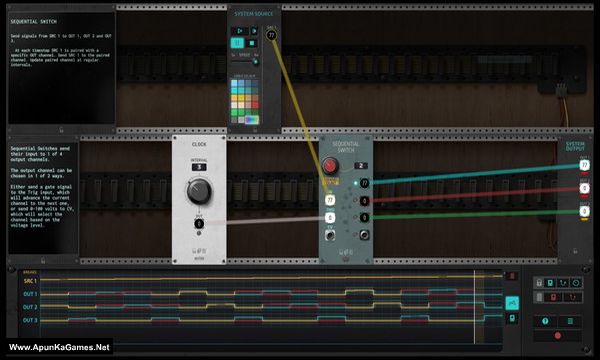Click the second Sequential Switch output jack with the red cable
The height and width of the screenshot is (360, 600).
(365, 200)
